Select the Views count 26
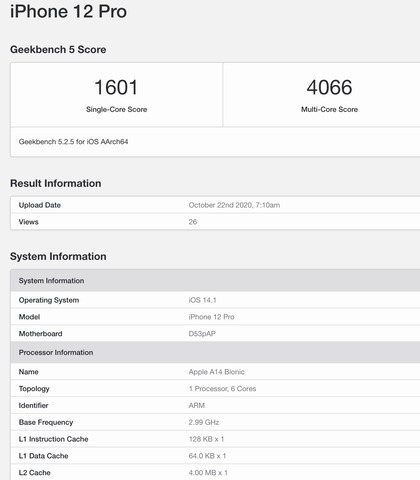 193,222
